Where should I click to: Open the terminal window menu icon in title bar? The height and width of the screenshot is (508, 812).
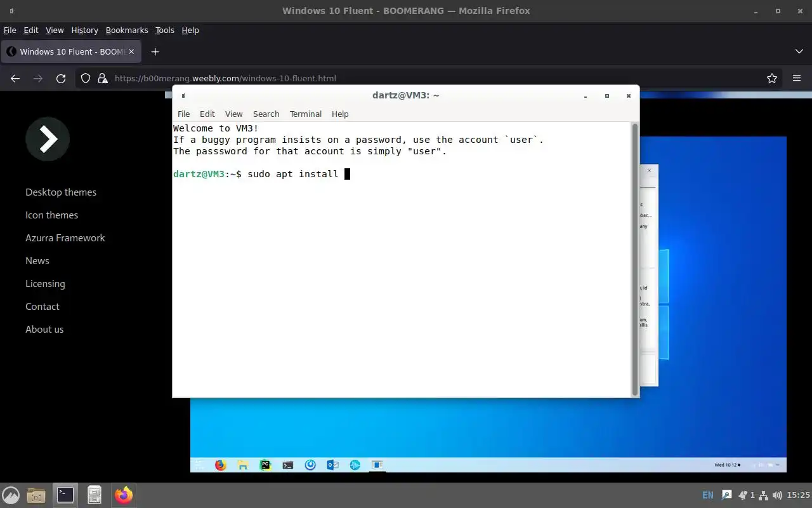click(183, 96)
